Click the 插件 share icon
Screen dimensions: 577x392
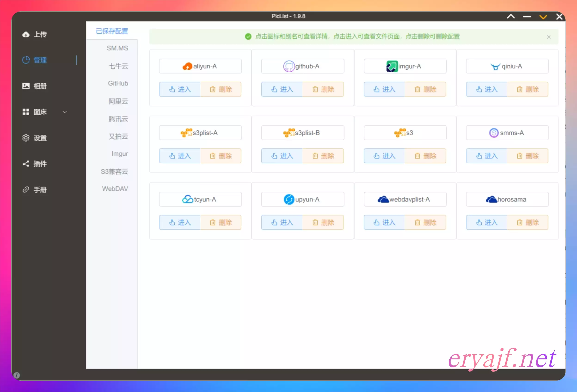pos(26,164)
